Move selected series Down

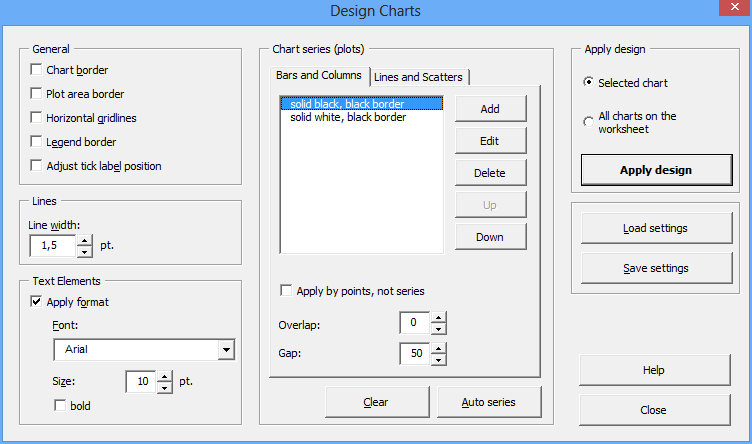click(490, 237)
